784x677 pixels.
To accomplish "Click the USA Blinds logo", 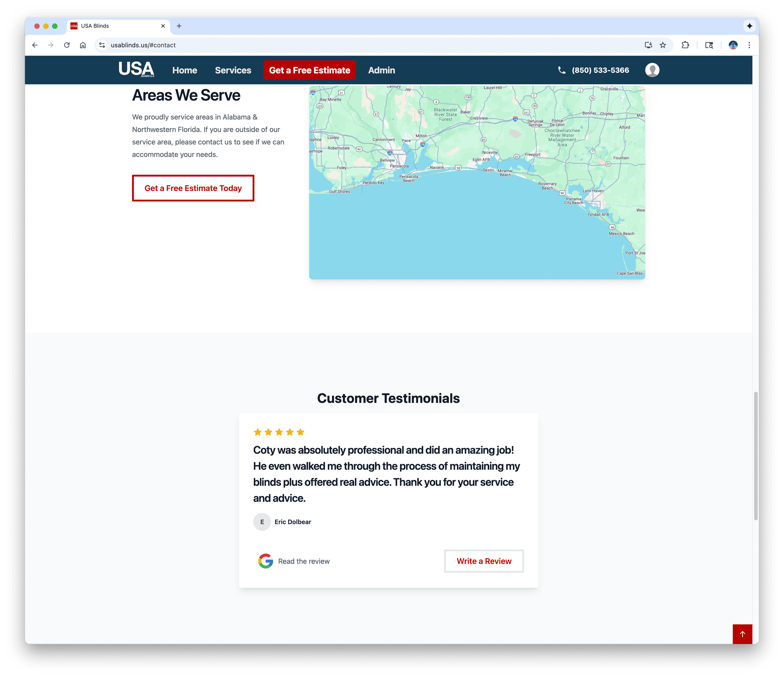I will (136, 70).
